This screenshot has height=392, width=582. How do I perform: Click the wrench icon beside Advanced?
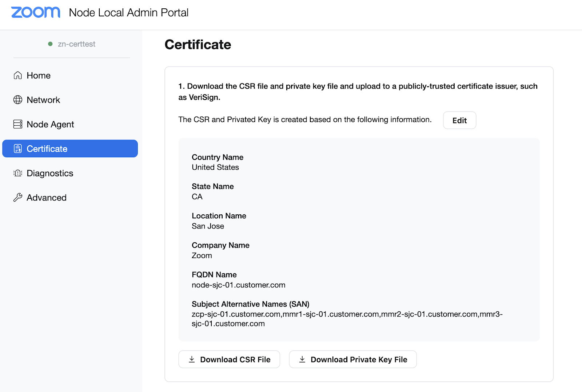pyautogui.click(x=18, y=198)
